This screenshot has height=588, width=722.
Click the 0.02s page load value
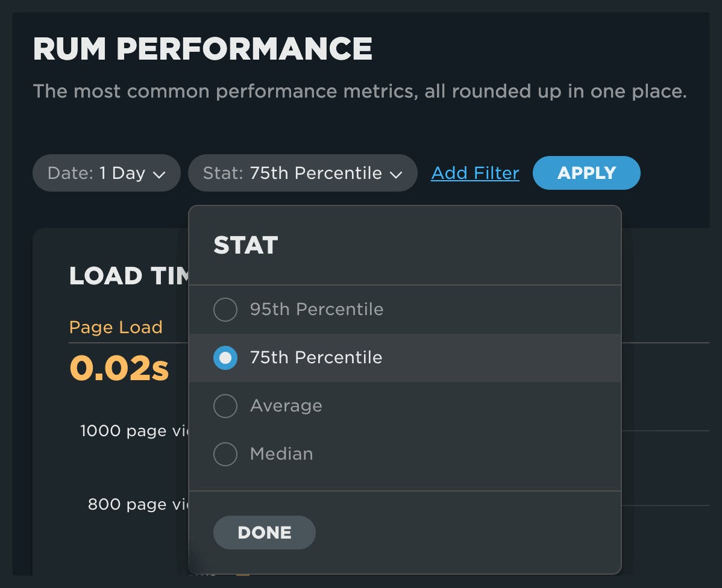(x=119, y=367)
